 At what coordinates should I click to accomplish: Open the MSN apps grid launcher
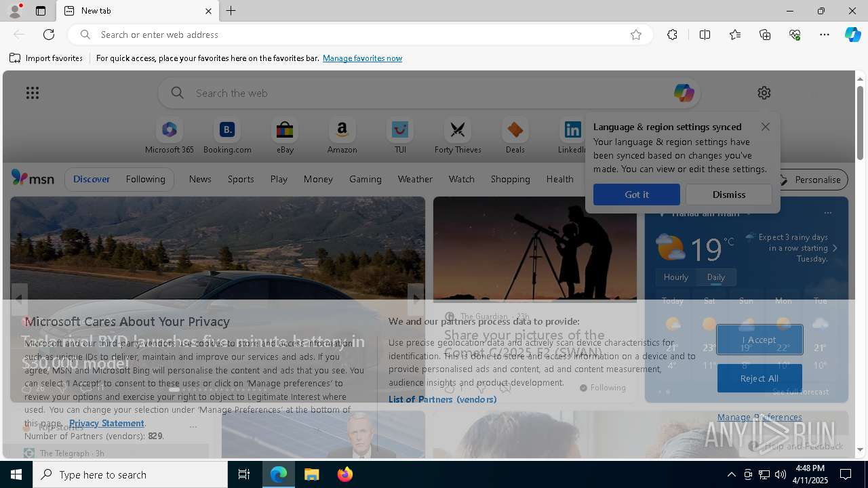tap(33, 93)
